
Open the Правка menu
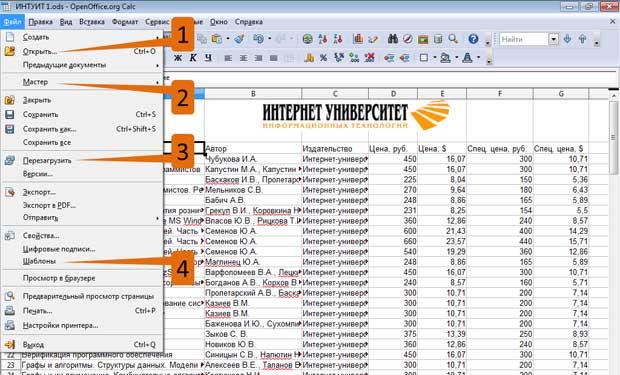pyautogui.click(x=40, y=22)
